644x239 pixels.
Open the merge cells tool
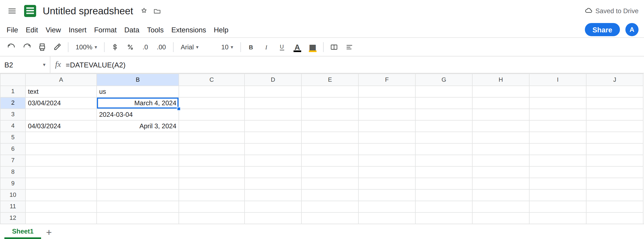pyautogui.click(x=334, y=47)
